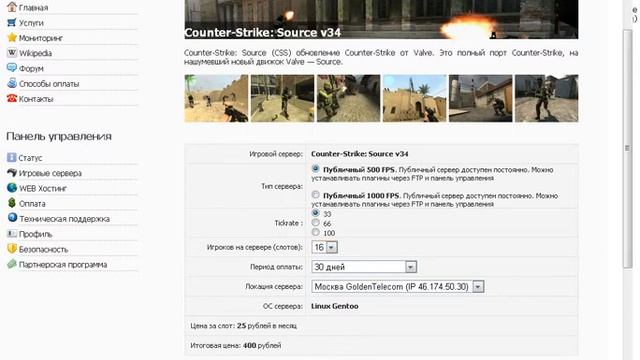This screenshot has width=640, height=360.
Task: Click the chat bubble icon beside Форум
Action: point(12,68)
